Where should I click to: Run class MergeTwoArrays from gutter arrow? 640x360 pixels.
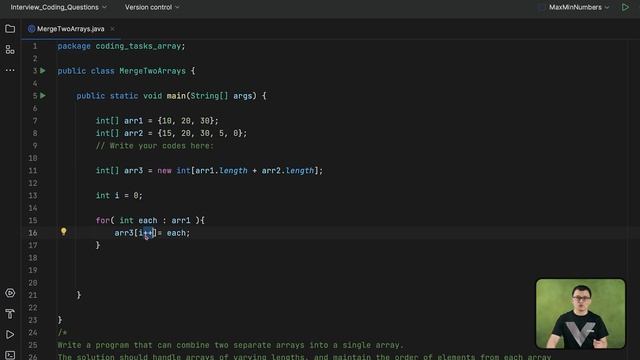[43, 71]
